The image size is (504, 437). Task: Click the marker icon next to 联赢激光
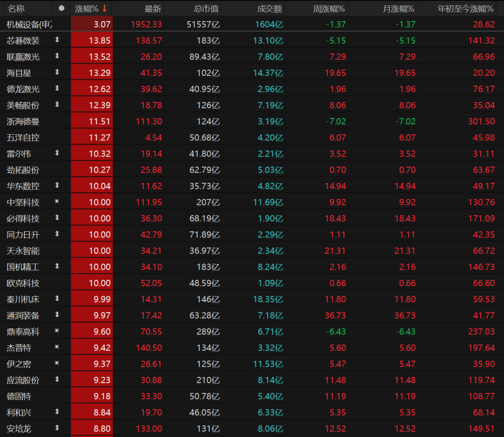point(58,56)
